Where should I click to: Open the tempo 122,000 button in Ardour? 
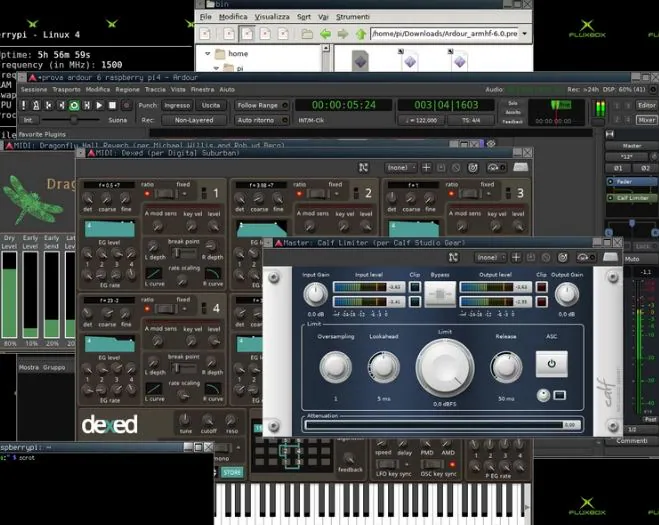pos(421,120)
